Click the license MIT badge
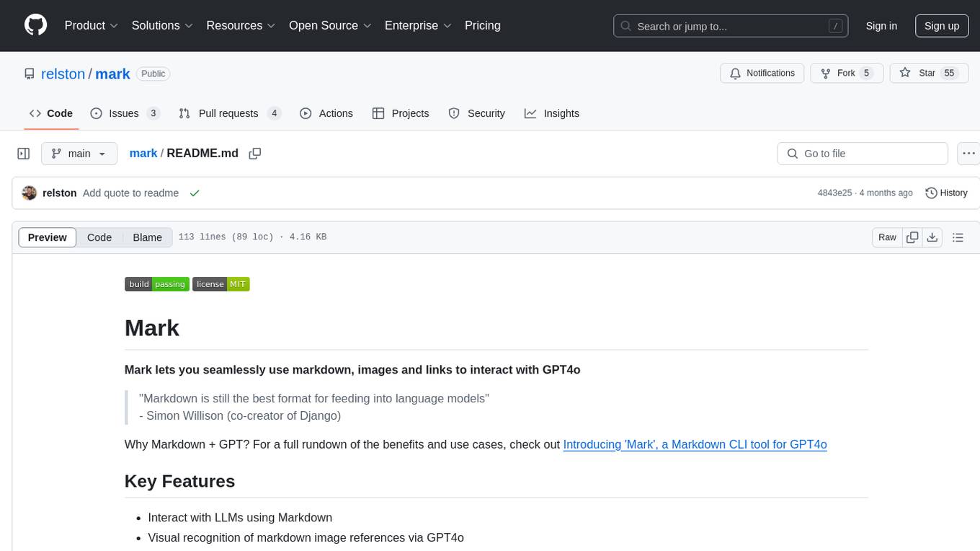Image resolution: width=980 pixels, height=551 pixels. [221, 284]
